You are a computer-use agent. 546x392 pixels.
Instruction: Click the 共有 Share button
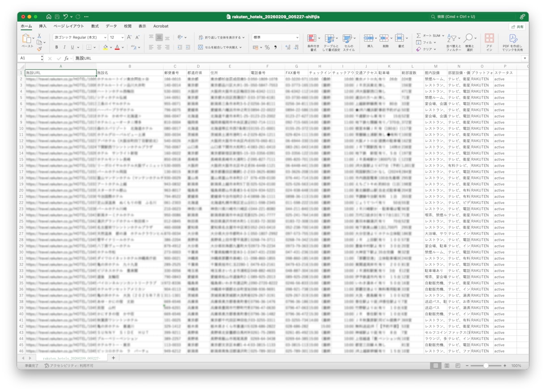517,27
